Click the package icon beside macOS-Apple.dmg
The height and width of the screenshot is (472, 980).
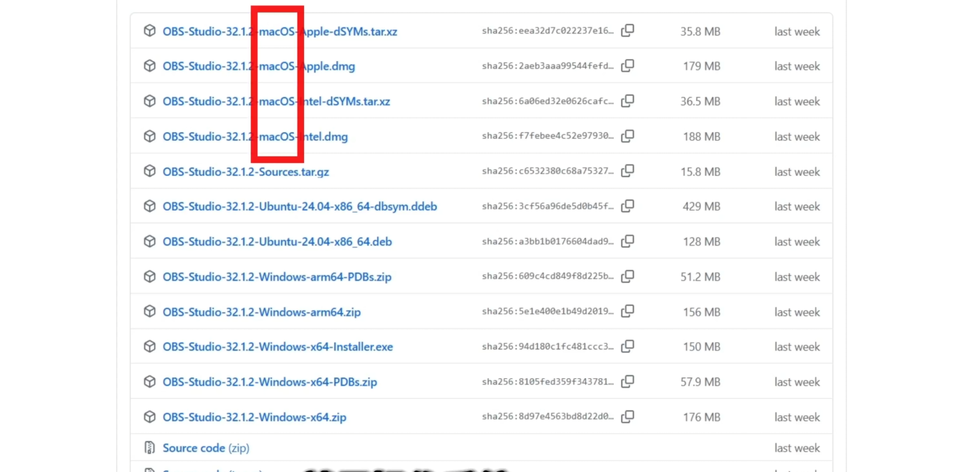click(x=150, y=66)
